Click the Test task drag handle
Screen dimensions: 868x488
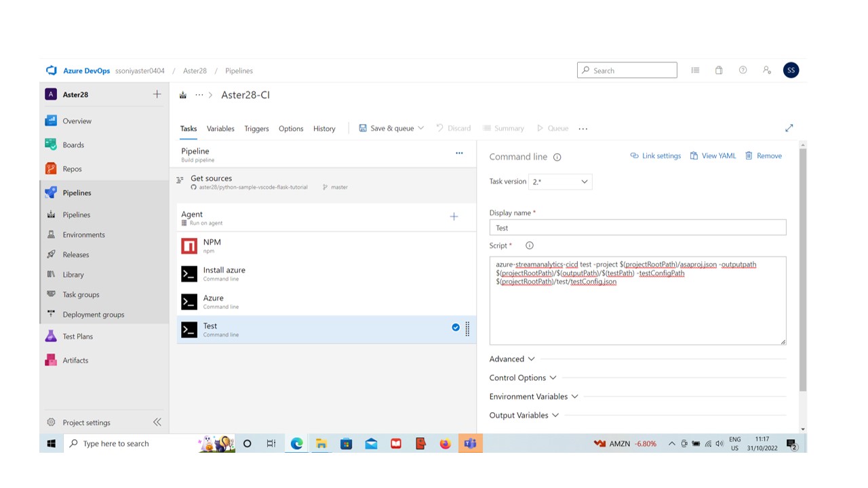coord(467,329)
